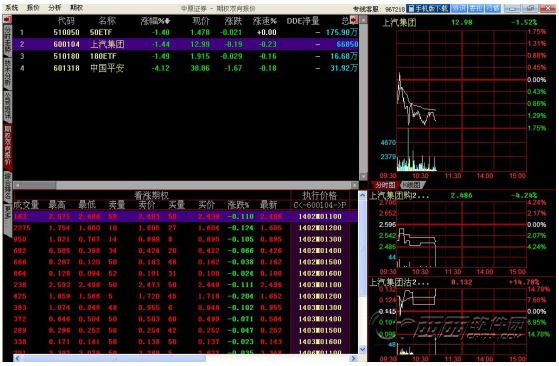The image size is (559, 366).
Task: Click the up arrow of quote list scrollbar
Action: point(363,20)
